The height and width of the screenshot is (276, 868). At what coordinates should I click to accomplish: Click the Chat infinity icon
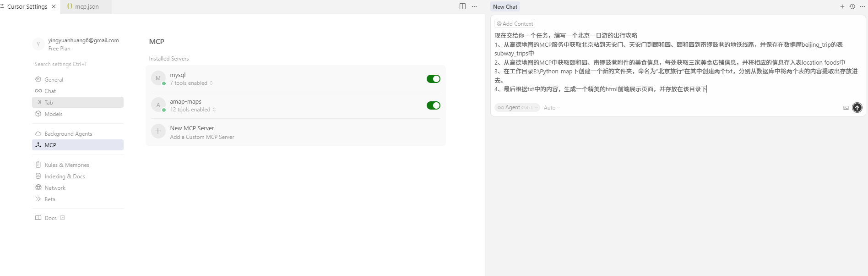38,91
